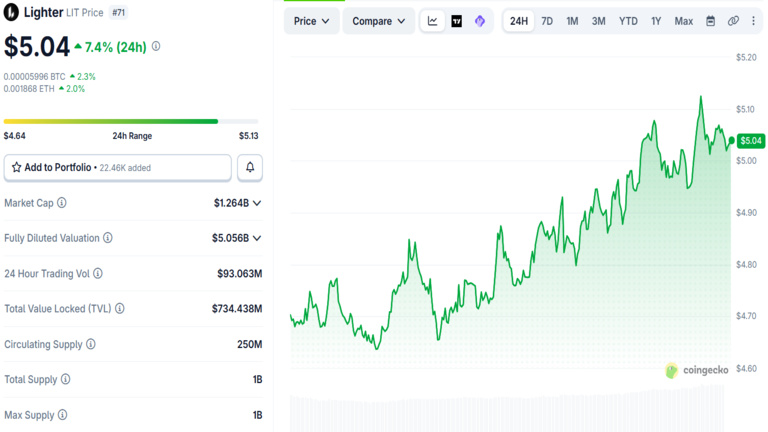Click the green $5.04 price marker on chart

point(750,141)
